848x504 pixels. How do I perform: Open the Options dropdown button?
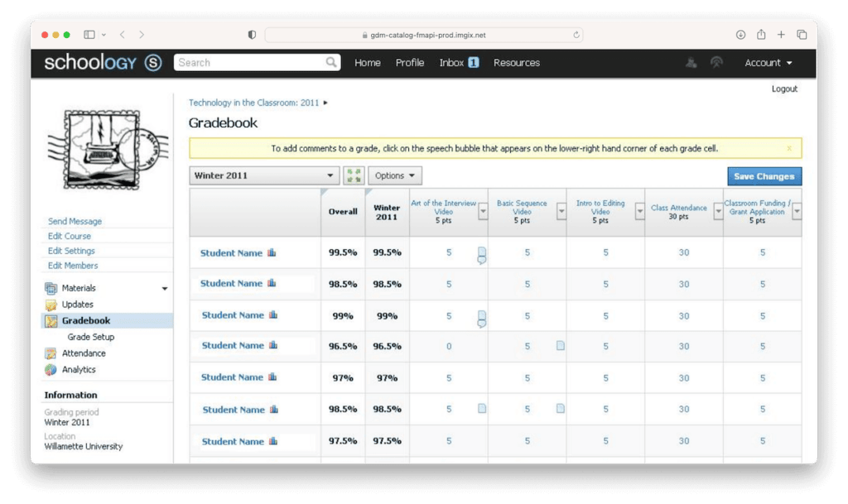(x=395, y=175)
